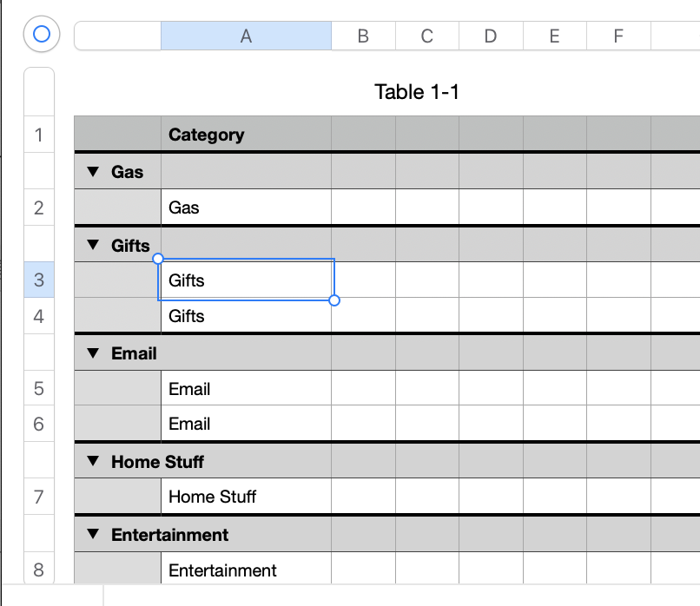Click the bottom-right selection handle of selected cell

tap(335, 300)
